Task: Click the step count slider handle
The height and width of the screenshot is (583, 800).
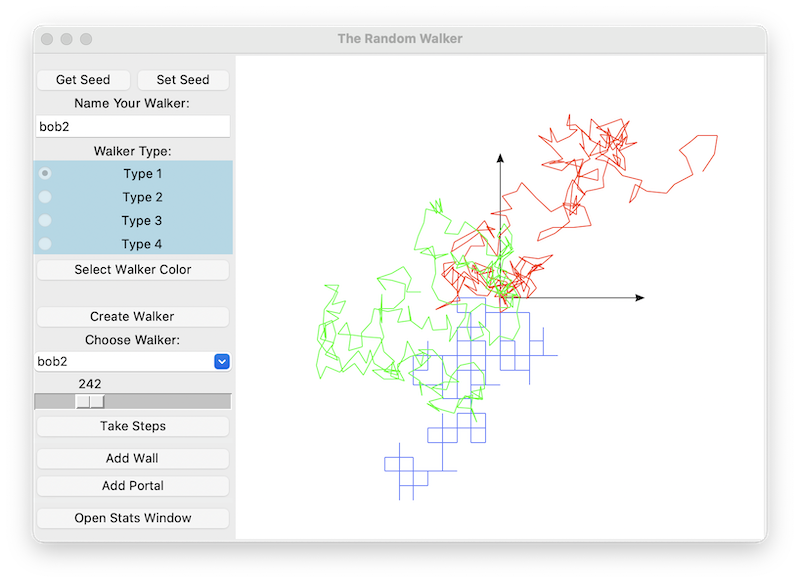Action: pos(90,401)
